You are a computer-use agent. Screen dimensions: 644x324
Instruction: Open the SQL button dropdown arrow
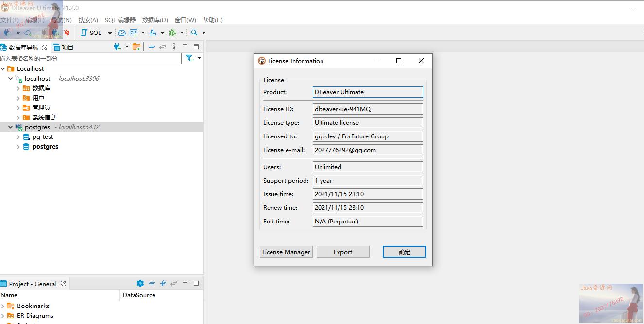(x=110, y=33)
